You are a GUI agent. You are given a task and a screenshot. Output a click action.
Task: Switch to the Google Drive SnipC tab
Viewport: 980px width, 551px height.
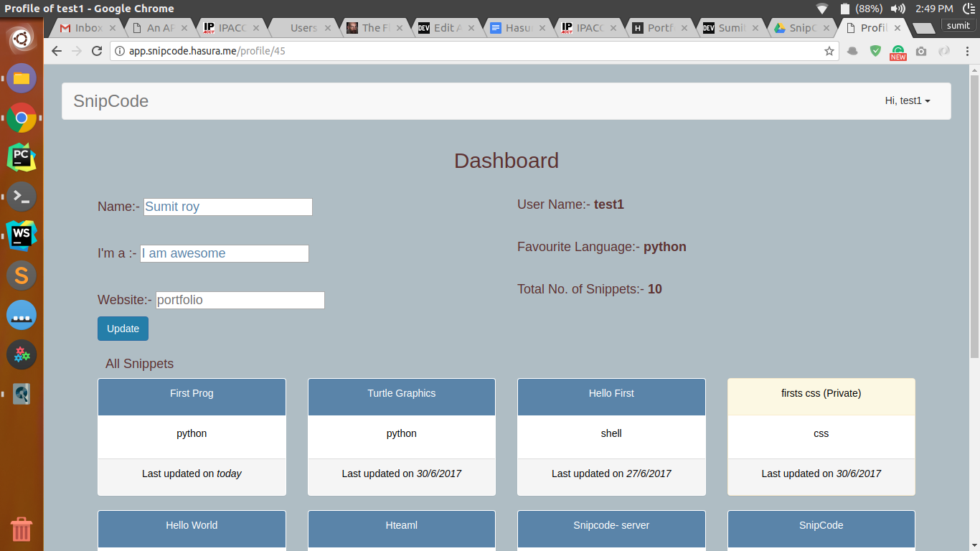pyautogui.click(x=801, y=28)
